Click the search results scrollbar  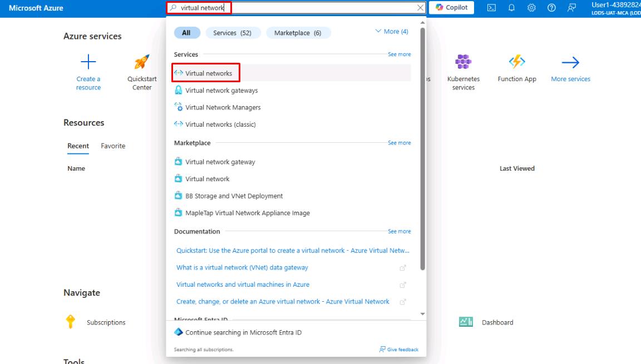423,149
